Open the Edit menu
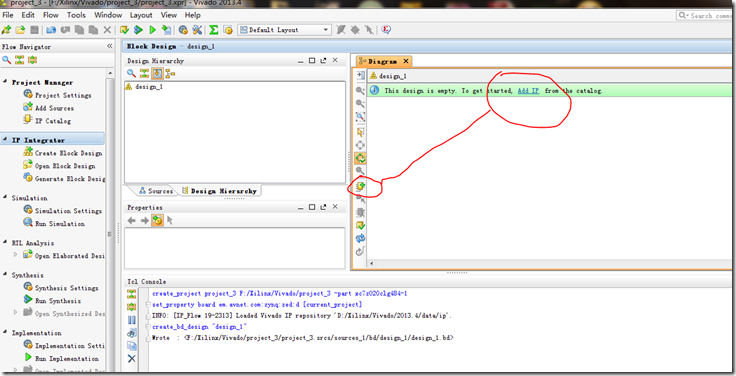 pos(28,15)
